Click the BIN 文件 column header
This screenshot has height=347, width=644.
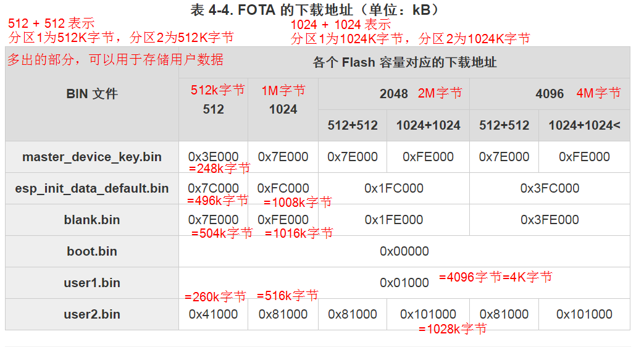(x=92, y=94)
